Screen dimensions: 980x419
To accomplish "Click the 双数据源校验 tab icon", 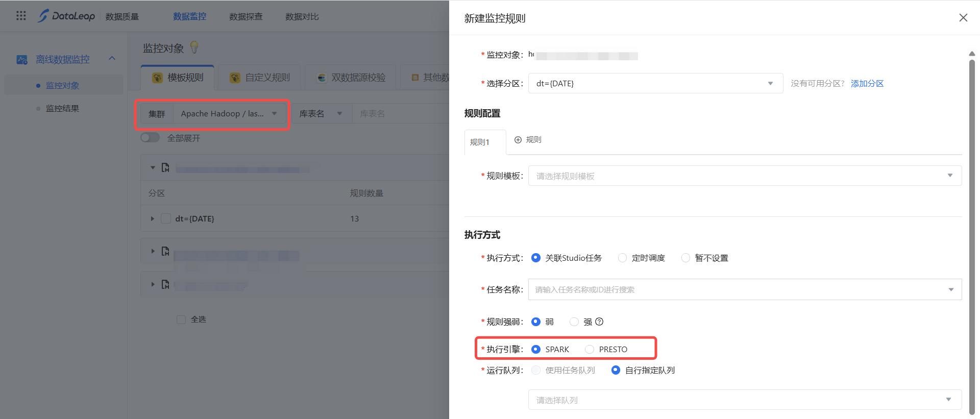I will pos(322,78).
